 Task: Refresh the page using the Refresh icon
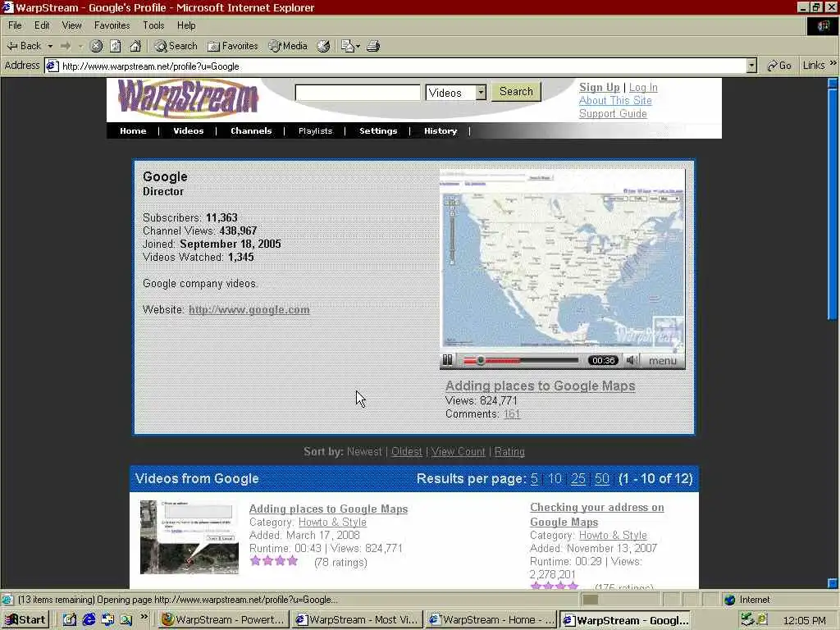tap(115, 46)
